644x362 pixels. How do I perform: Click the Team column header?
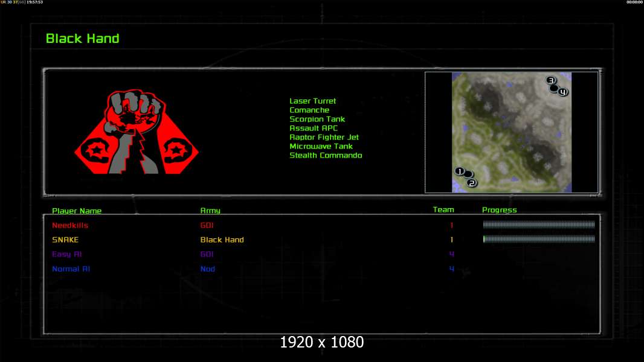[443, 209]
